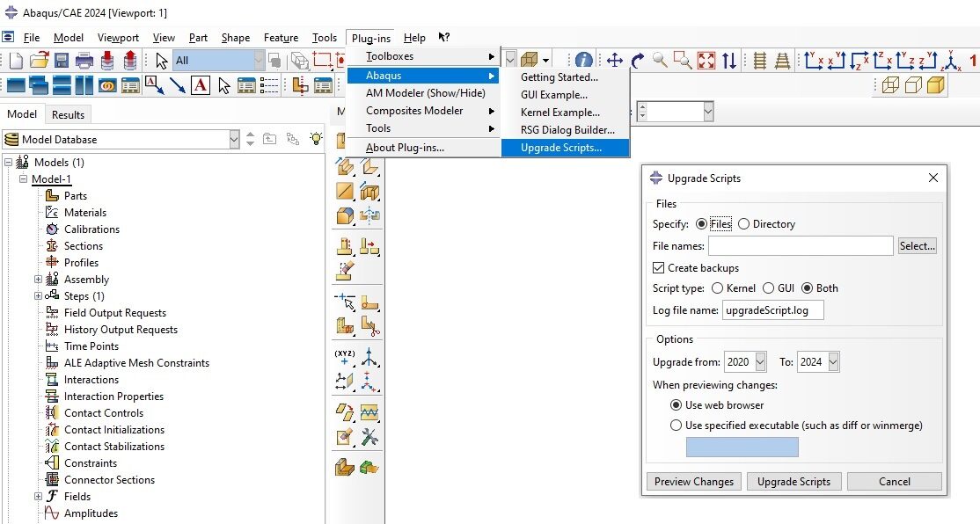Click the Save Model Database icon
The height and width of the screenshot is (524, 980).
tap(61, 59)
